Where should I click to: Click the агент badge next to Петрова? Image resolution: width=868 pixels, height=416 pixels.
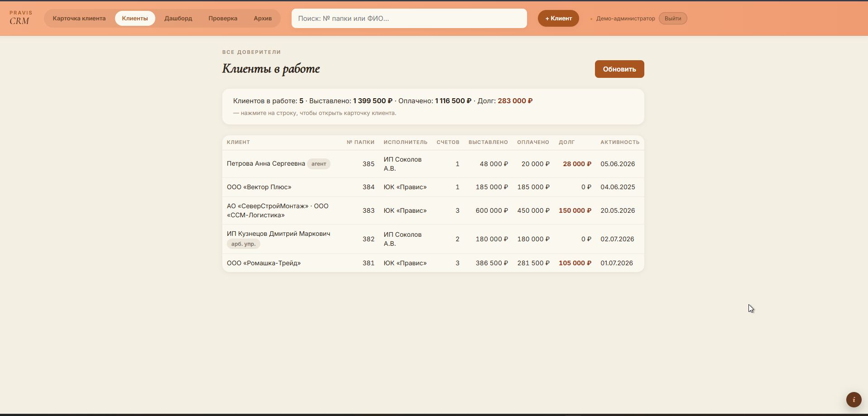pyautogui.click(x=319, y=164)
